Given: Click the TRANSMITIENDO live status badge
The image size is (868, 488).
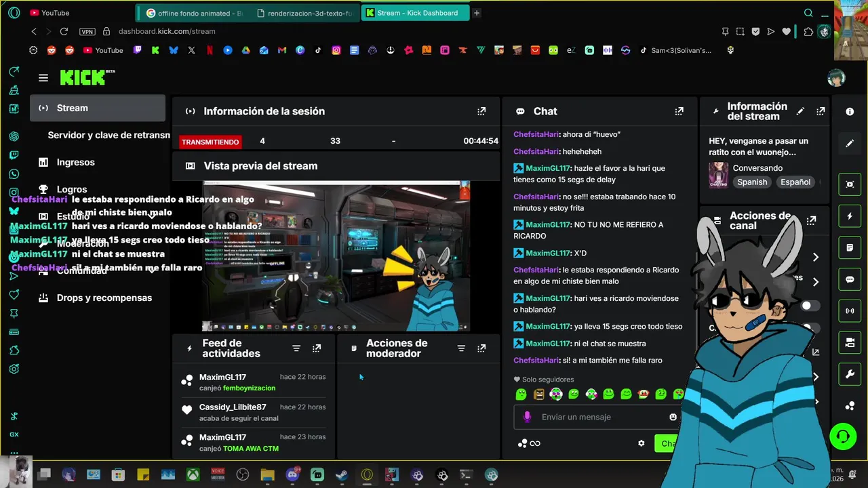Looking at the screenshot, I should pyautogui.click(x=210, y=142).
